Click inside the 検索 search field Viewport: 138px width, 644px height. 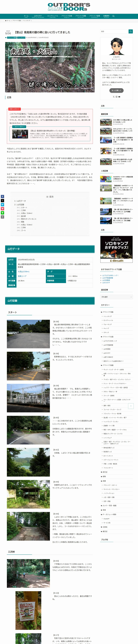(114, 31)
